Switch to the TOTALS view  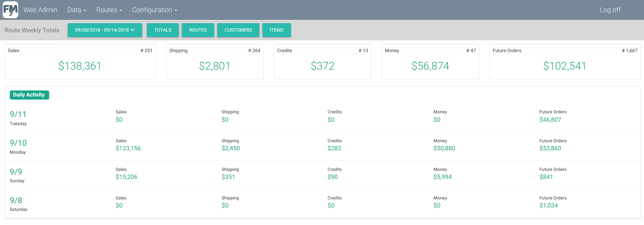(x=163, y=30)
